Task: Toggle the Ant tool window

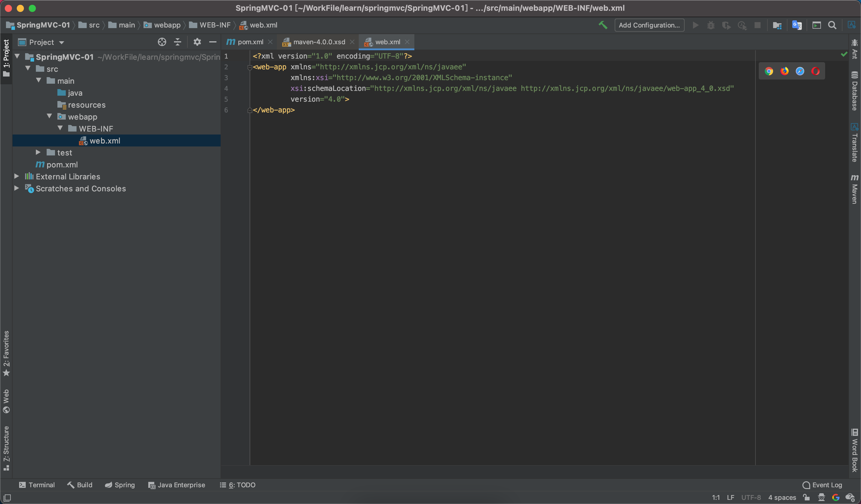Action: tap(854, 49)
